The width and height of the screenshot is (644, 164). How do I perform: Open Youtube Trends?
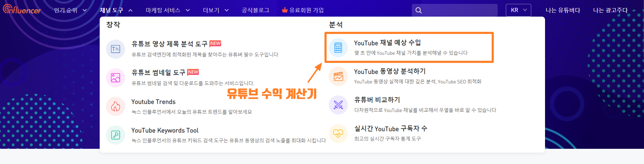pyautogui.click(x=153, y=102)
